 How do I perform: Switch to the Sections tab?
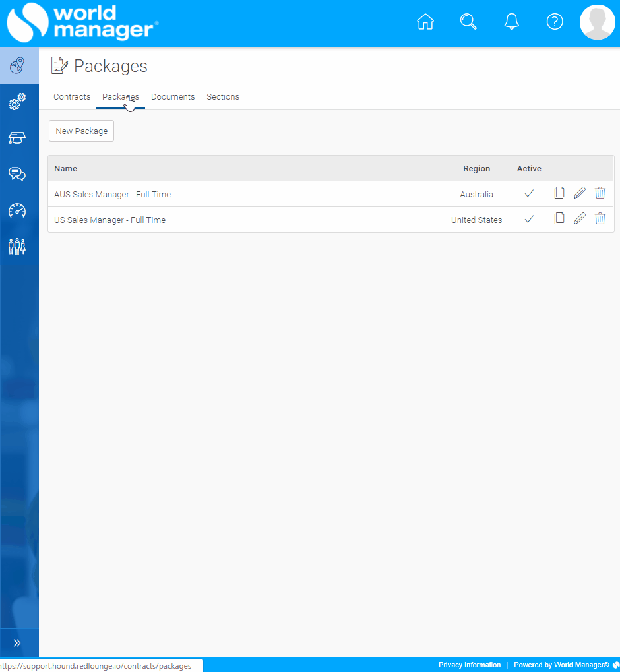point(223,97)
